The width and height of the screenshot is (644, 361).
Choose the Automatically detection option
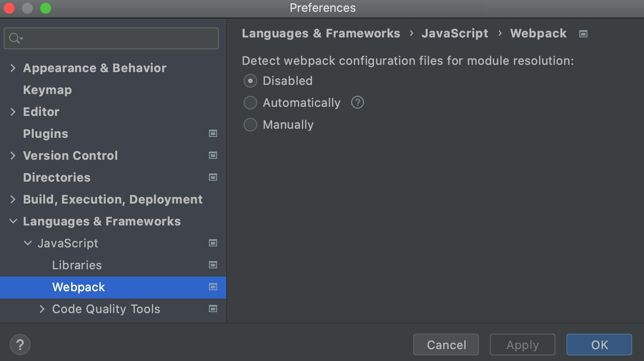(x=250, y=103)
